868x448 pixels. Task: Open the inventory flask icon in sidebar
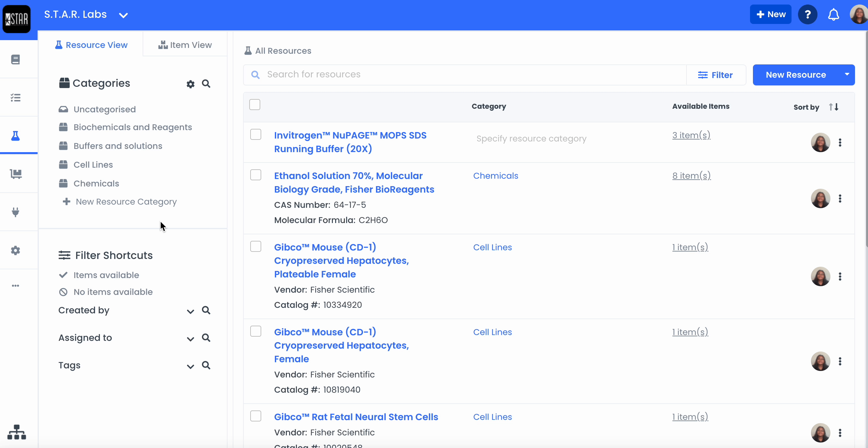[16, 136]
